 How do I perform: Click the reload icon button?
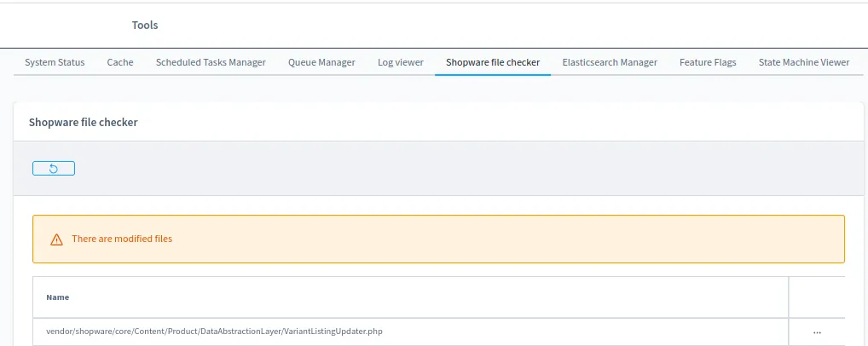click(x=54, y=169)
